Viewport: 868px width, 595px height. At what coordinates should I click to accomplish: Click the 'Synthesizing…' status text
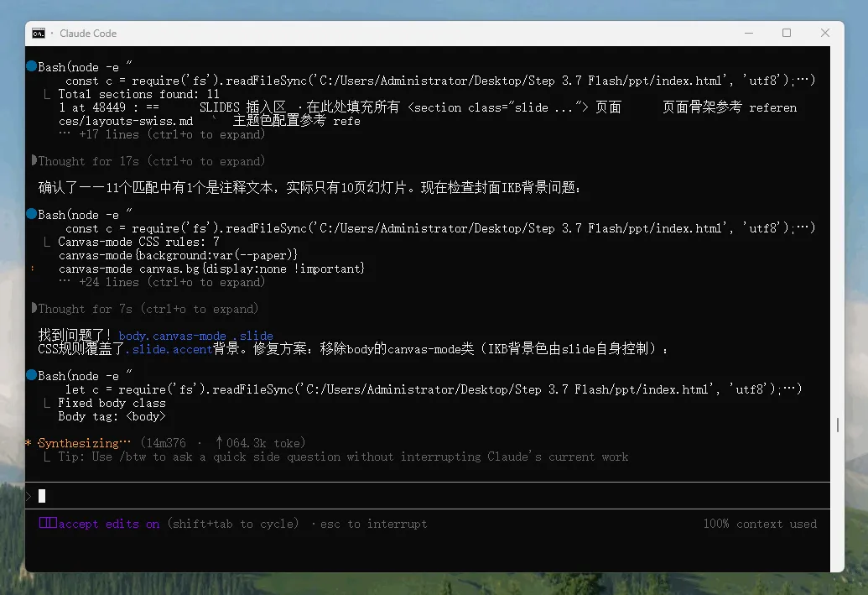(x=84, y=442)
